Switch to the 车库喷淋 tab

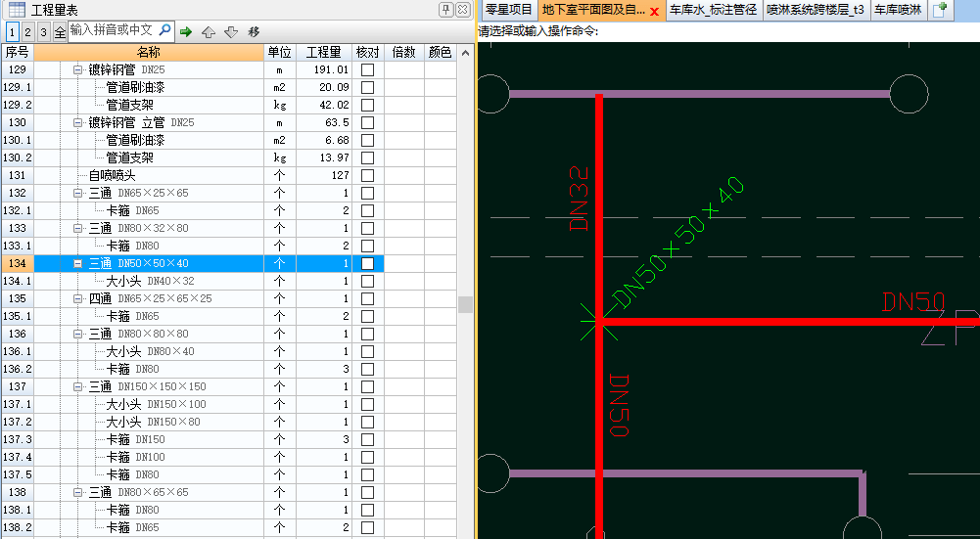coord(897,10)
